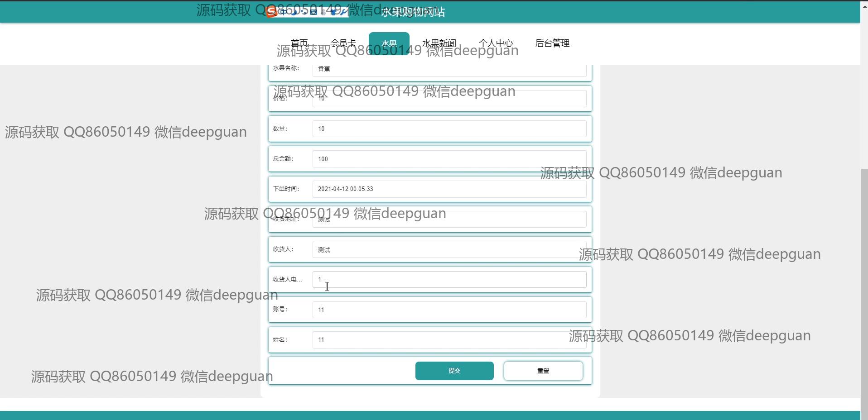
Task: Navigate to 个人中心
Action: pyautogui.click(x=496, y=43)
